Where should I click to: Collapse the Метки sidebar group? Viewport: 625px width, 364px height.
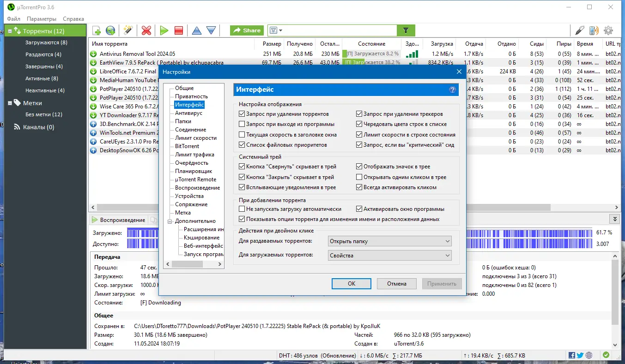click(x=10, y=103)
